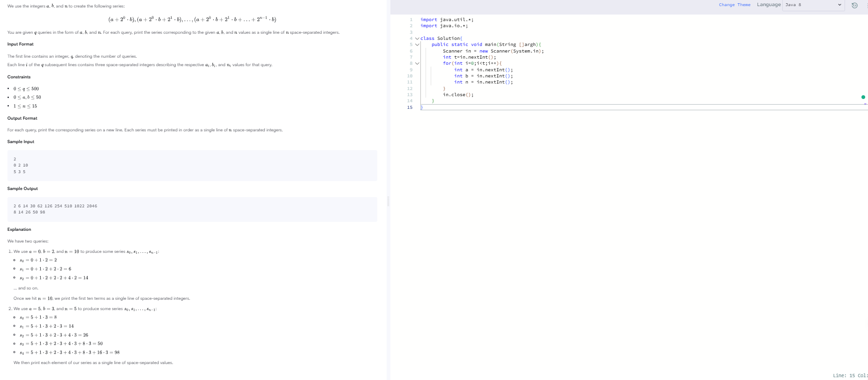Viewport: 868px width, 380px height.
Task: Click the 'import java.io.*;' code line
Action: click(444, 26)
